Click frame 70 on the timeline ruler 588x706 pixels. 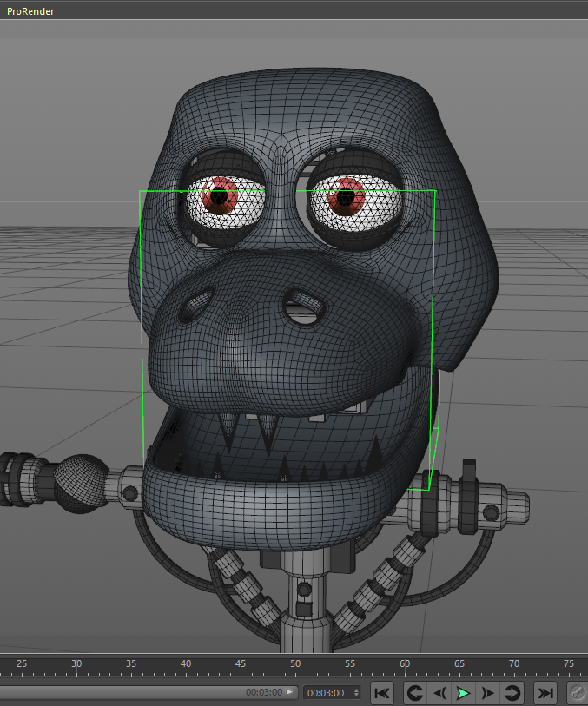514,664
